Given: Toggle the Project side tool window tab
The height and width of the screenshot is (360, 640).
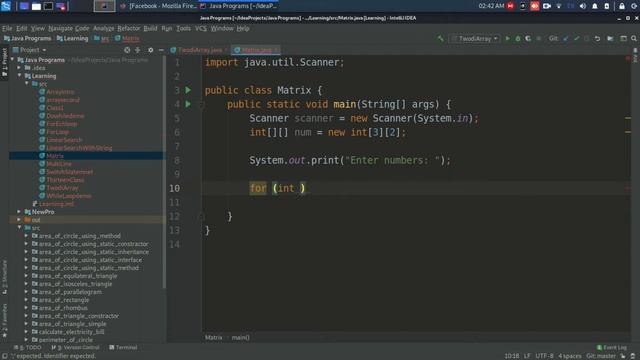Looking at the screenshot, I should (4, 62).
